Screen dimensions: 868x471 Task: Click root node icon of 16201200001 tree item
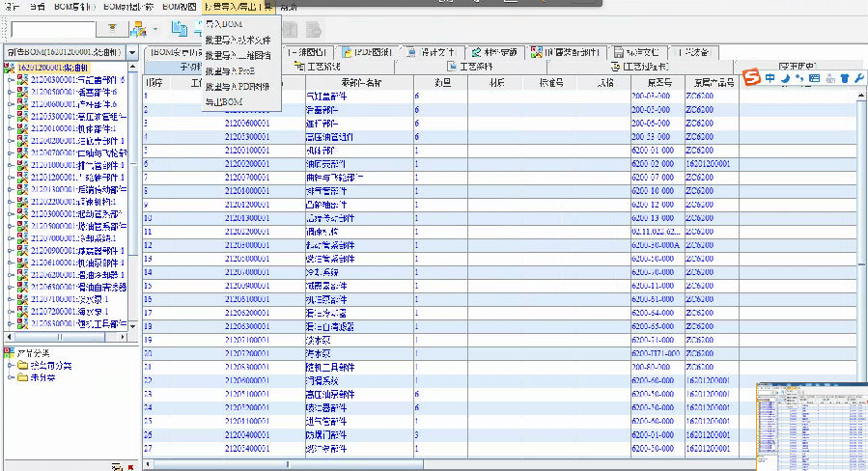click(x=9, y=68)
